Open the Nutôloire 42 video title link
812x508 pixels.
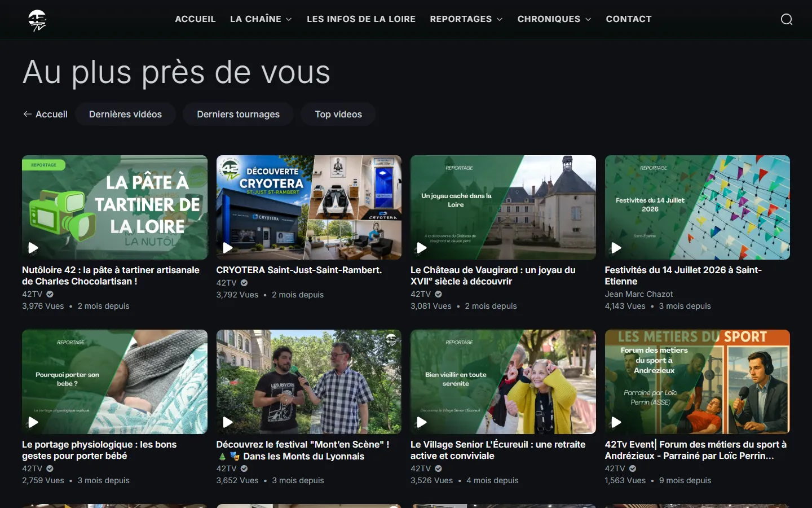[x=111, y=275]
